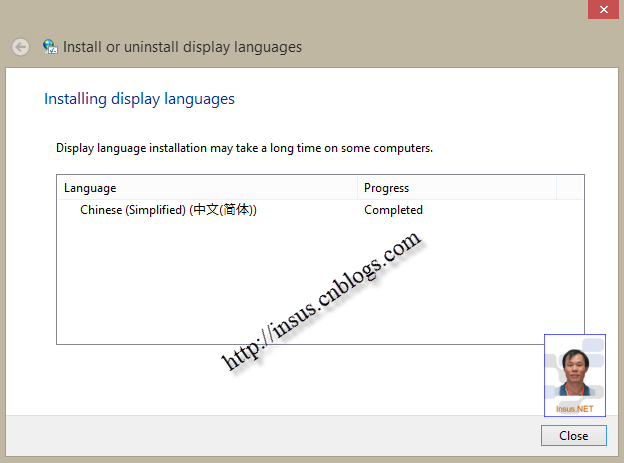Image resolution: width=624 pixels, height=463 pixels.
Task: Click the Insus.NET avatar thumbnail
Action: click(575, 375)
